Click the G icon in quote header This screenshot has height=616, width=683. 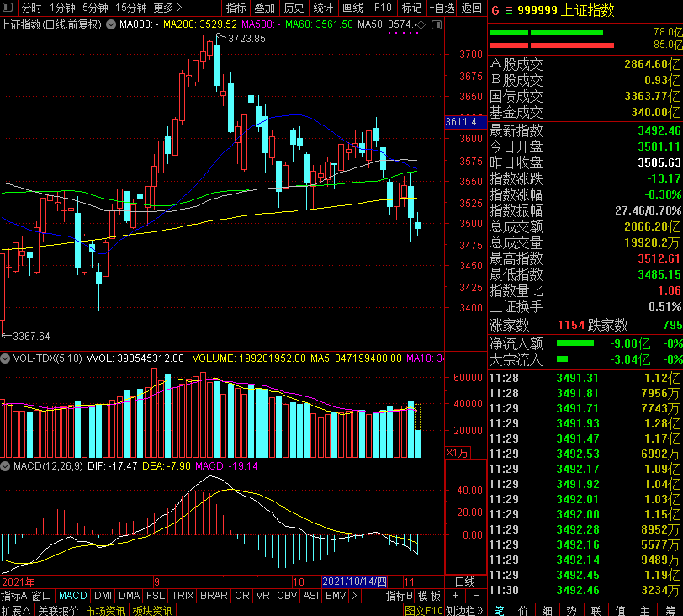(x=495, y=10)
